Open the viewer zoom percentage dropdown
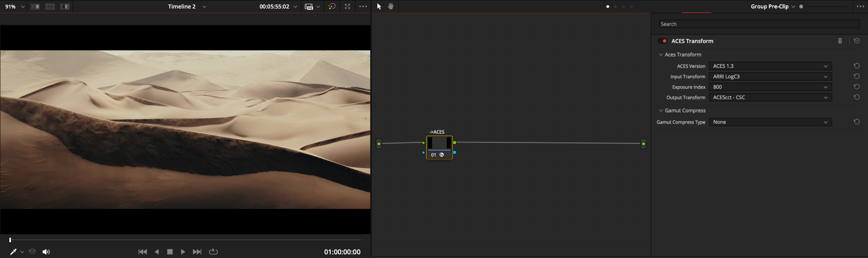This screenshot has width=868, height=258. 15,7
